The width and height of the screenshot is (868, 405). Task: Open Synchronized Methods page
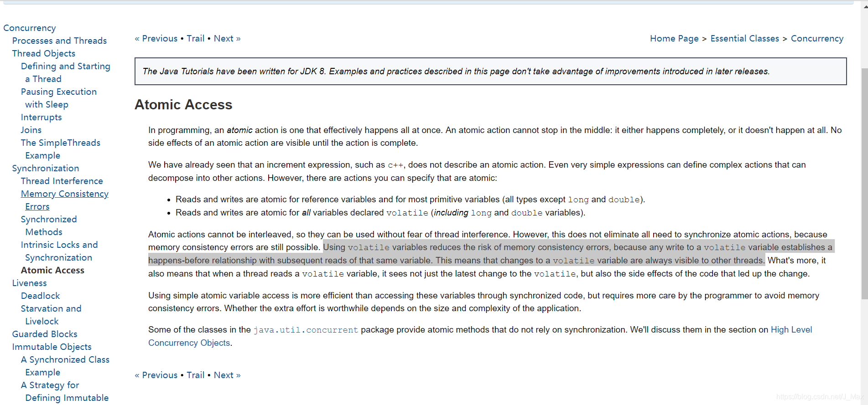[49, 226]
